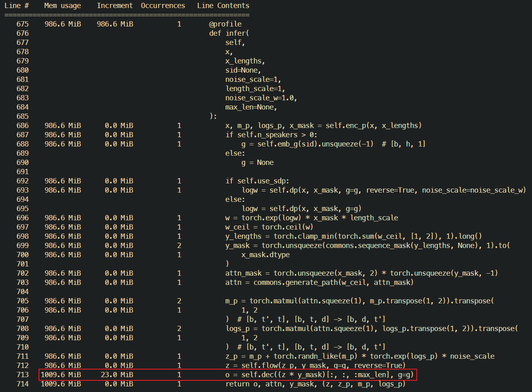Image resolution: width=532 pixels, height=392 pixels.
Task: Click the 'max_len=None,' parameter on line 684
Action: pos(252,107)
